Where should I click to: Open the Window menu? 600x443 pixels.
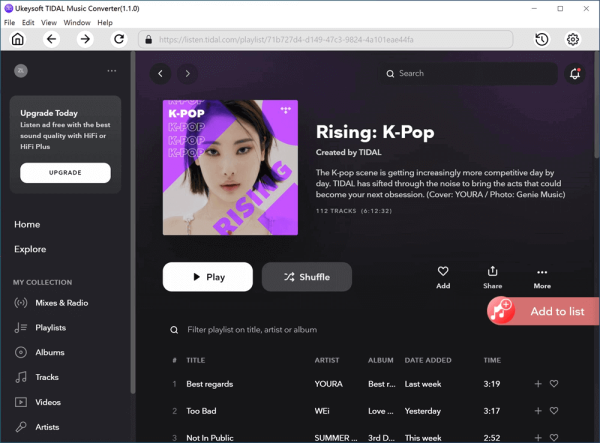tap(77, 23)
